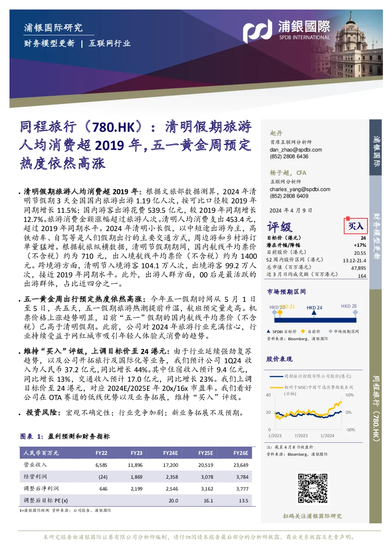Click row label 调整后净利润
392x555 pixels.
(x=41, y=489)
